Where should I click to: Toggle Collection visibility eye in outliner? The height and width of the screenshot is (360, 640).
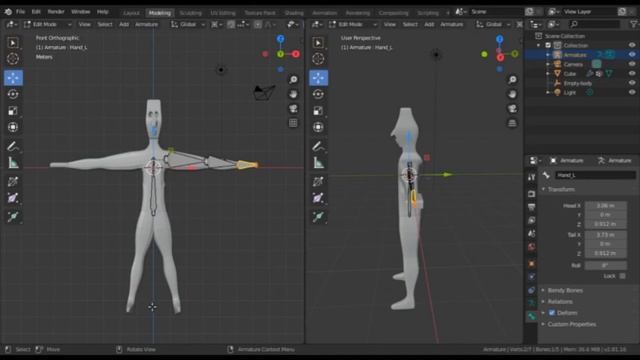tap(632, 45)
